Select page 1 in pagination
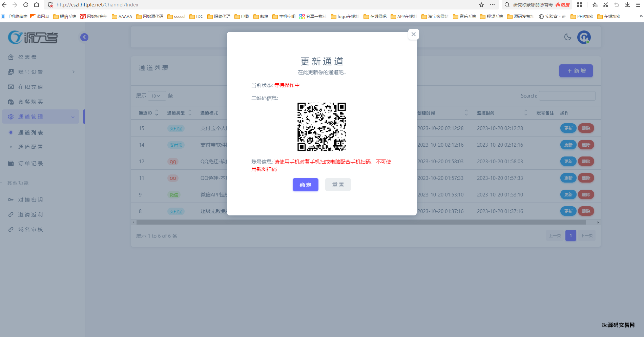 [571, 235]
